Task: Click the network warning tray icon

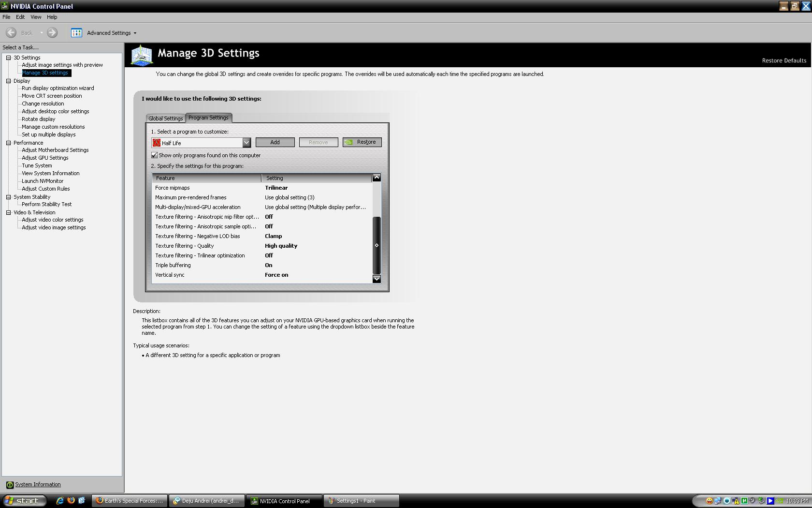Action: point(736,501)
